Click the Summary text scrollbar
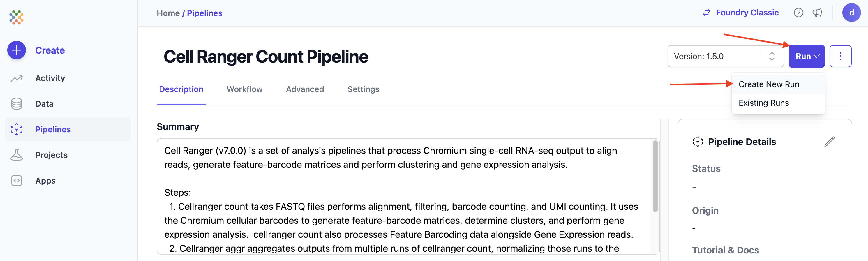The height and width of the screenshot is (261, 868). [x=655, y=177]
